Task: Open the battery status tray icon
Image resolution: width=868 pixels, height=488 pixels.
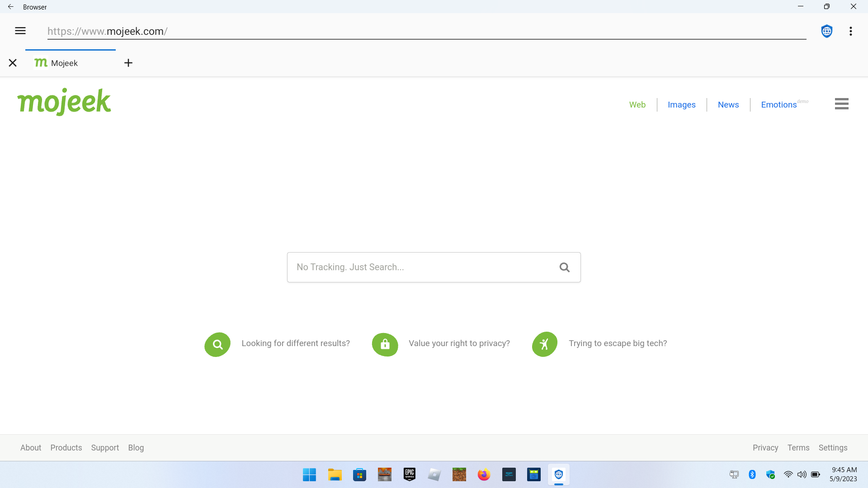Action: [x=816, y=474]
